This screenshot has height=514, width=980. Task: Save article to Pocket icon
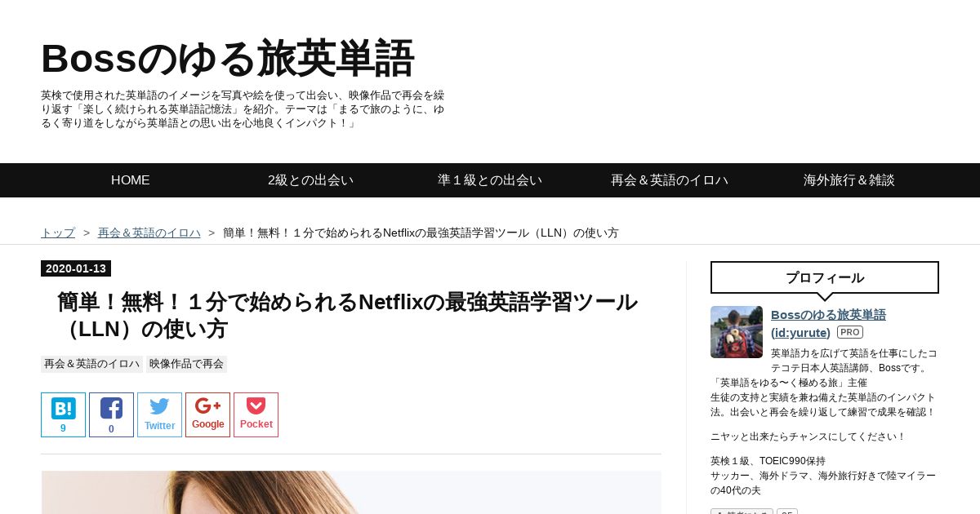(256, 414)
